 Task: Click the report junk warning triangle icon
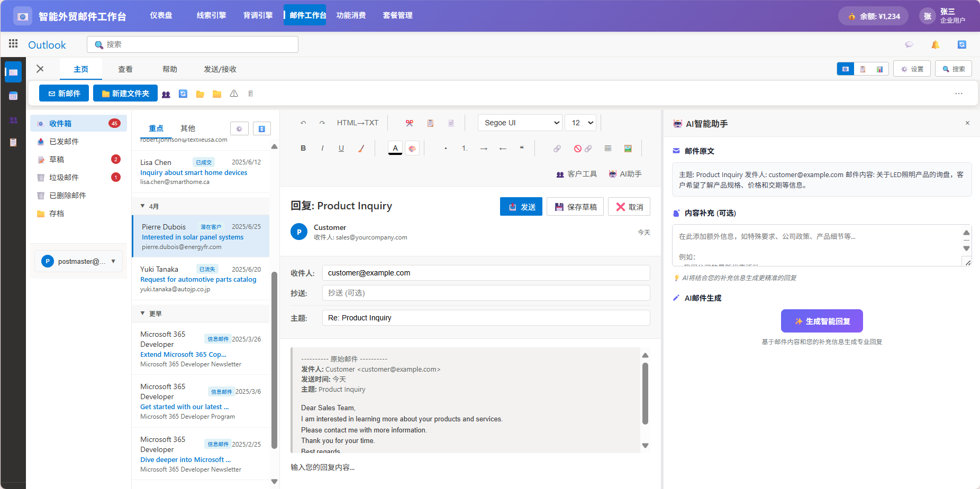(x=234, y=94)
